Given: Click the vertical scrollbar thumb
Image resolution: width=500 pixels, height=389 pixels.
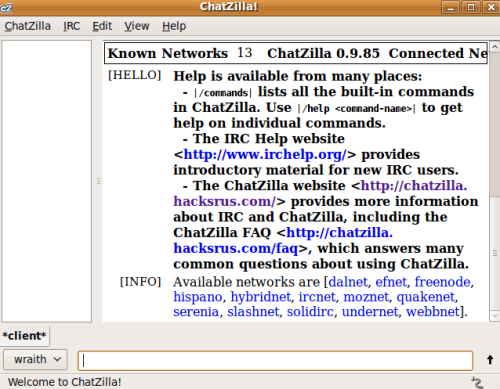Looking at the screenshot, I should click(x=495, y=253).
